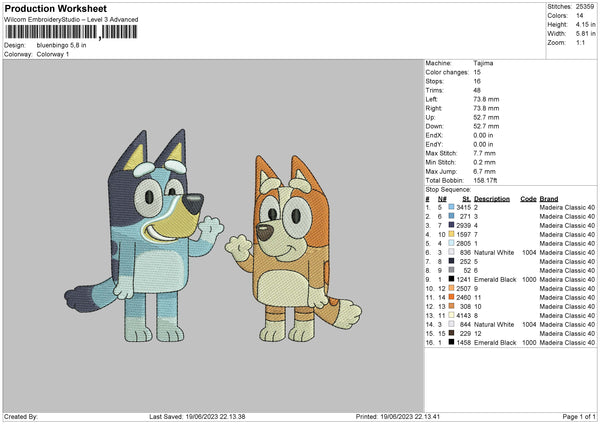Viewport: 600px width, 424px height.
Task: Click the 'N#' column header
Action: tap(442, 199)
